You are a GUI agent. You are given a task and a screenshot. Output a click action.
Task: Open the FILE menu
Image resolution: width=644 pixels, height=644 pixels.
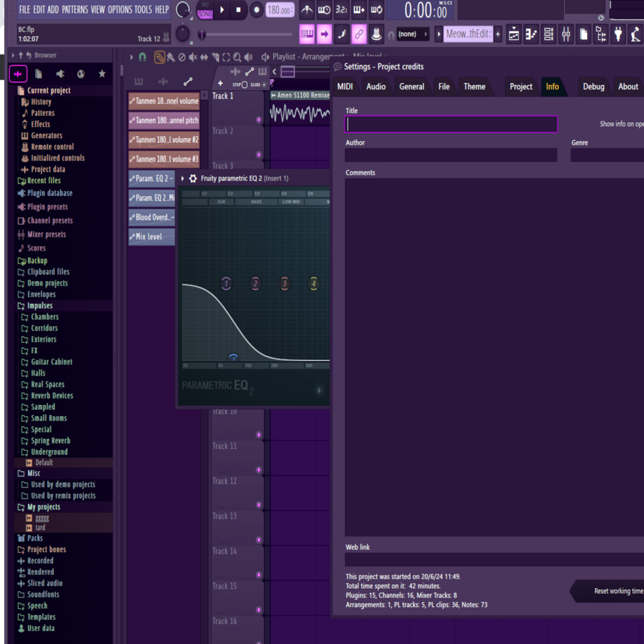point(25,9)
